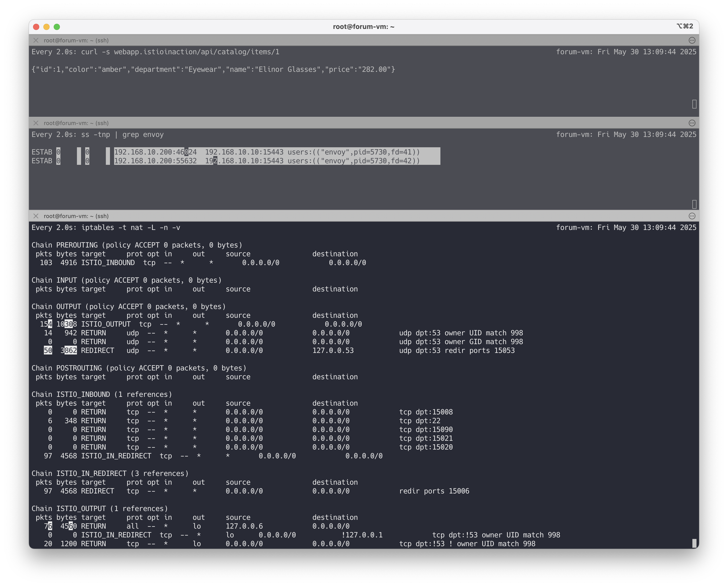This screenshot has height=587, width=728.
Task: Click the Chain OUTPUT header line
Action: pyautogui.click(x=129, y=307)
